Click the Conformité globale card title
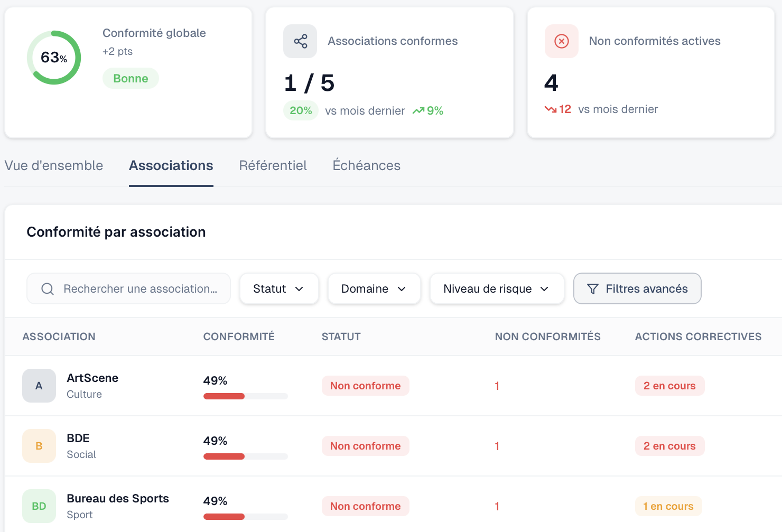 [x=154, y=33]
